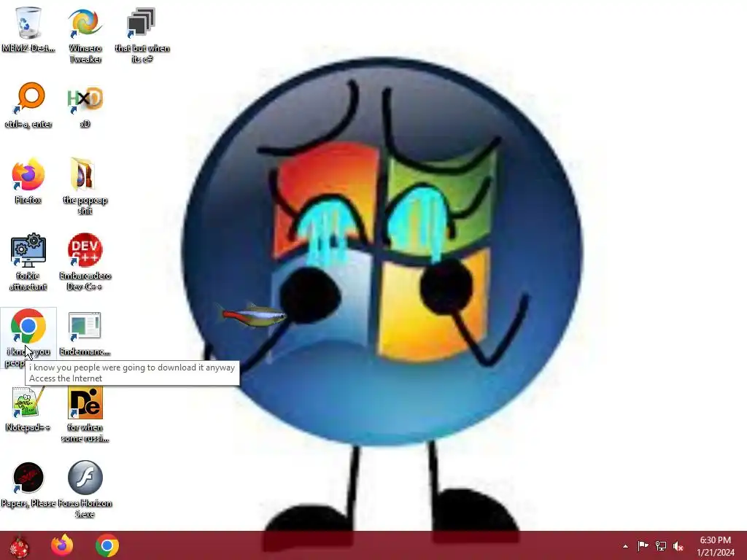Click the neon tetra fish on desktop
747x560 pixels.
tap(252, 315)
